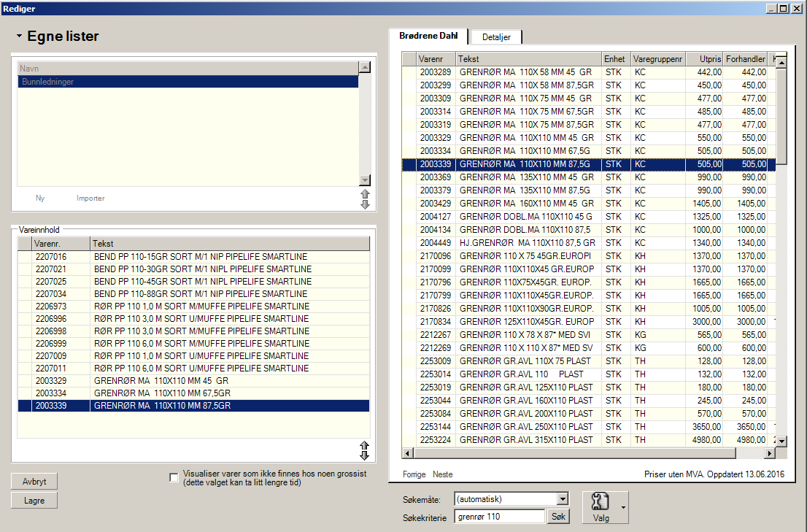Move item up in Vareinnhold list

tap(364, 446)
